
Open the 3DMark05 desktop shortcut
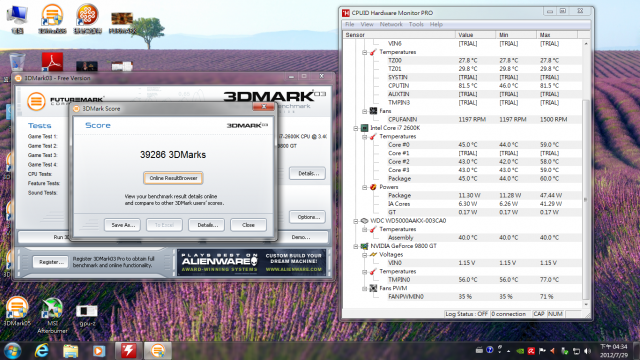(x=17, y=311)
